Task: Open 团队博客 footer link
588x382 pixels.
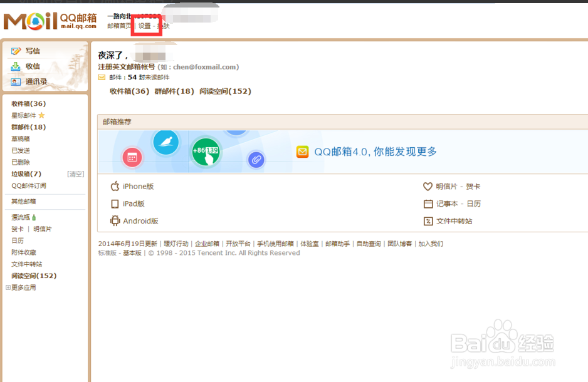Action: (400, 244)
